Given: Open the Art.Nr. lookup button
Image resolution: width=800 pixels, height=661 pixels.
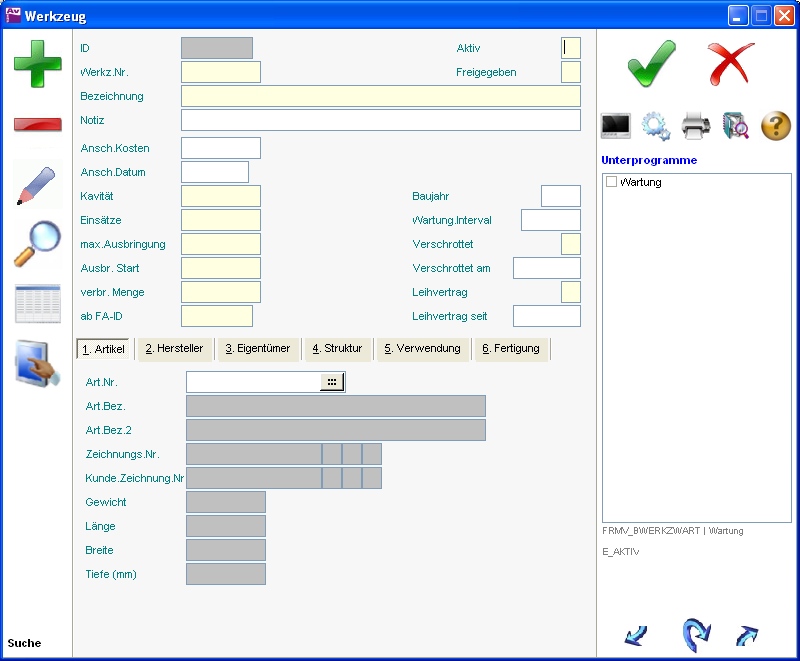Looking at the screenshot, I should pos(331,382).
